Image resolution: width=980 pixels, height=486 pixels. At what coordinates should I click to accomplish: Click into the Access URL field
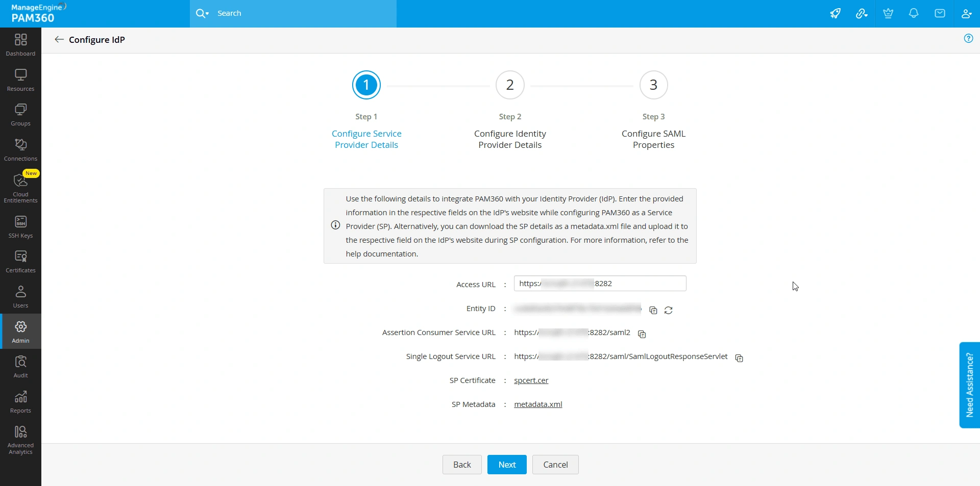(600, 284)
